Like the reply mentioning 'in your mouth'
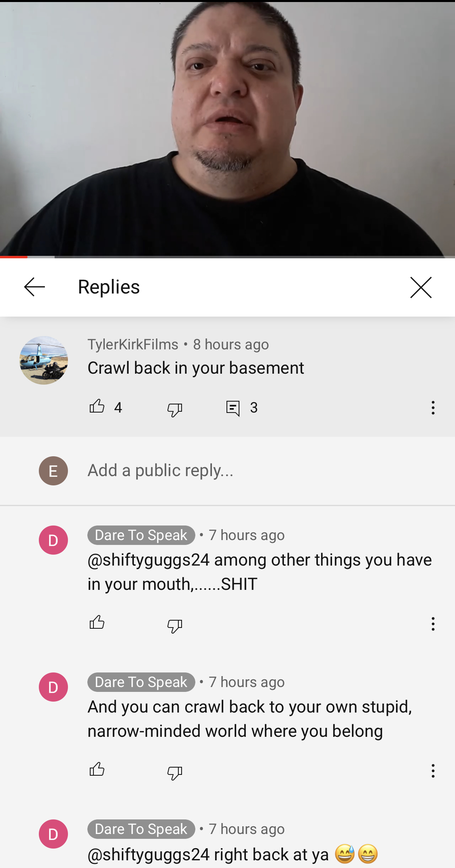455x868 pixels. click(97, 622)
